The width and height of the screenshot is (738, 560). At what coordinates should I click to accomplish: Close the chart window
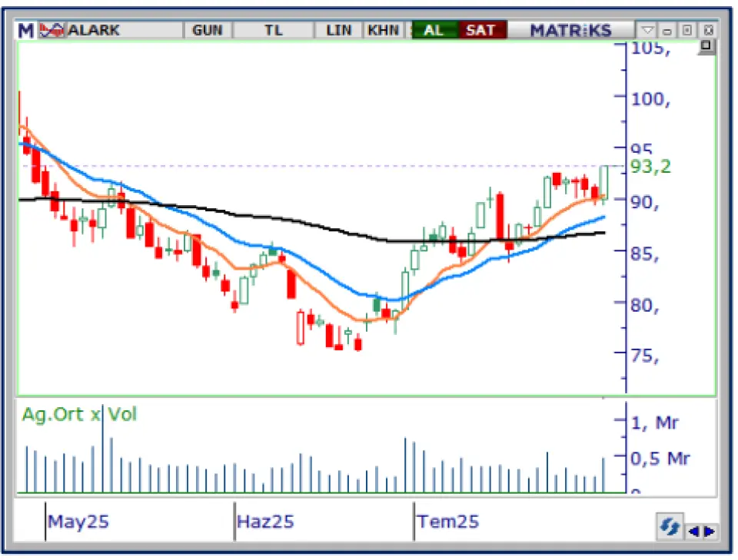[x=708, y=31]
